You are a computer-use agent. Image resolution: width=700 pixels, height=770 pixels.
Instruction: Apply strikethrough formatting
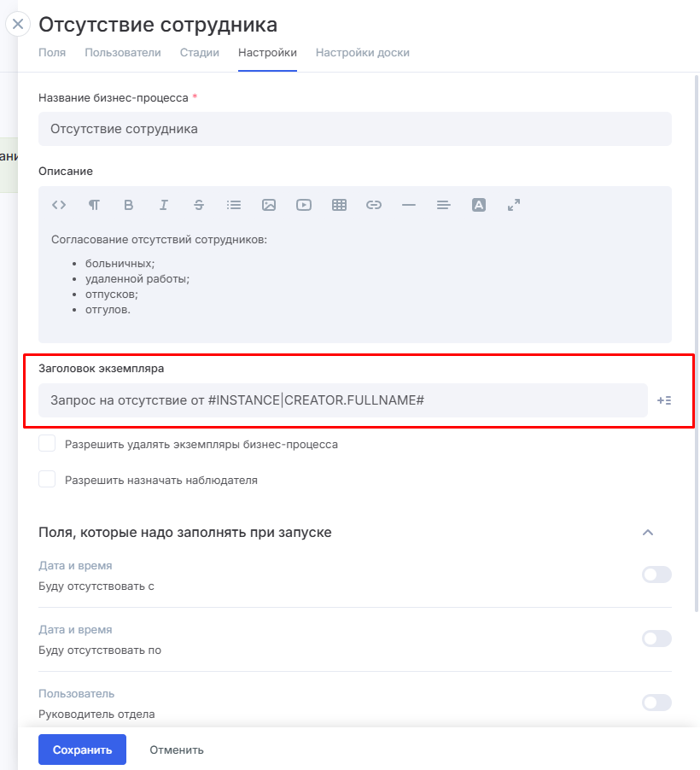point(199,205)
